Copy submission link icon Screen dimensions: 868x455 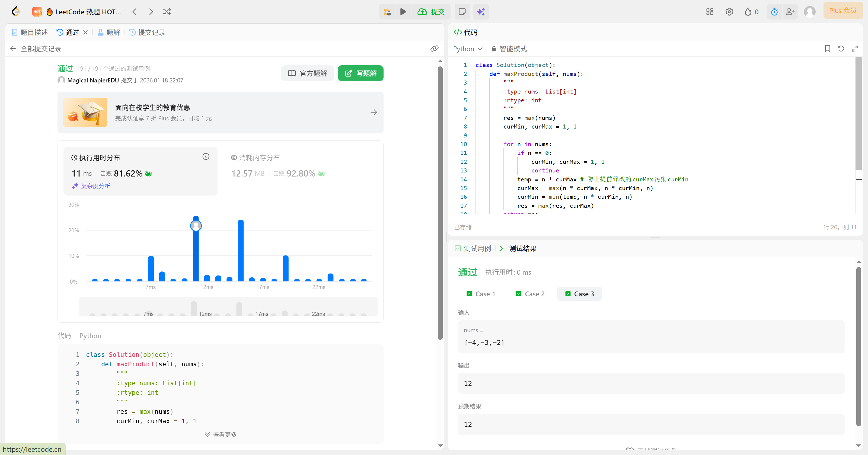coord(434,49)
